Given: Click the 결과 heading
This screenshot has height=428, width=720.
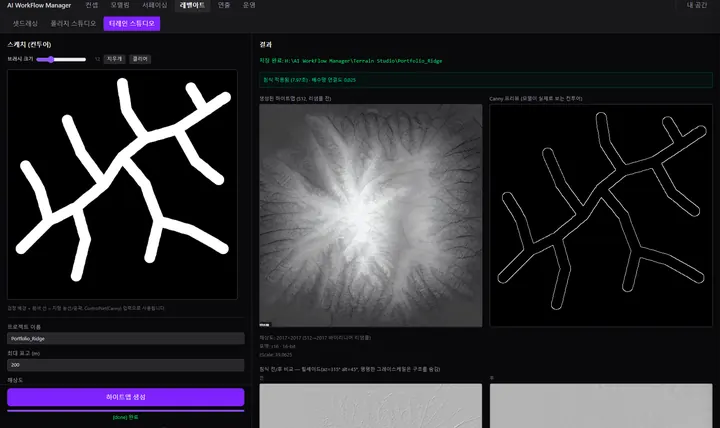Looking at the screenshot, I should click(265, 45).
